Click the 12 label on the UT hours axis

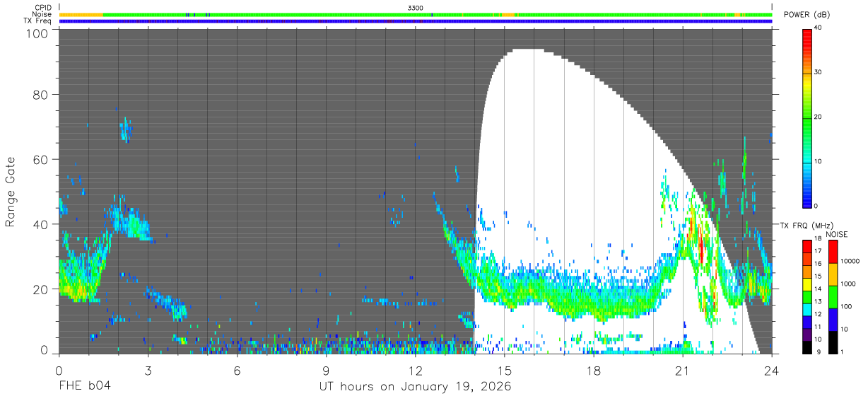coord(416,370)
